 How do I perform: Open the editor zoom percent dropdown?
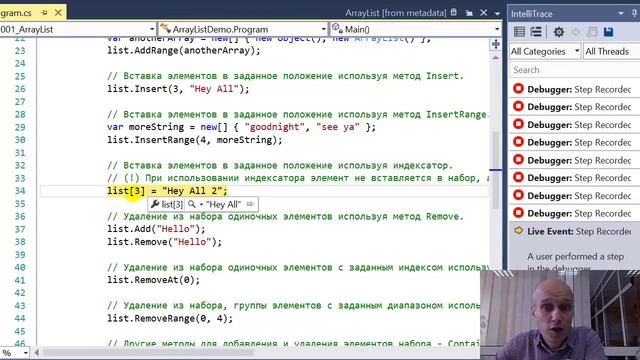(26, 353)
